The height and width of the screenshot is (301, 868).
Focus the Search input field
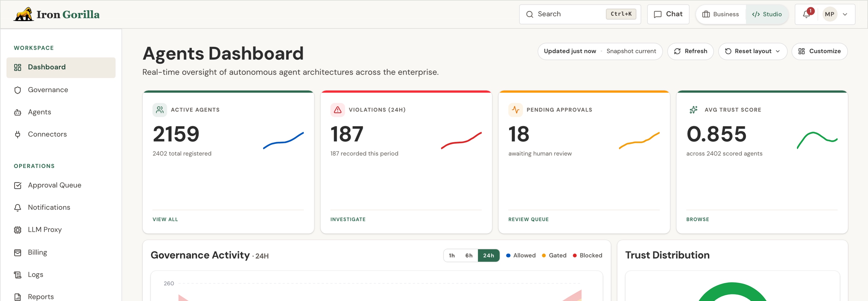(580, 14)
